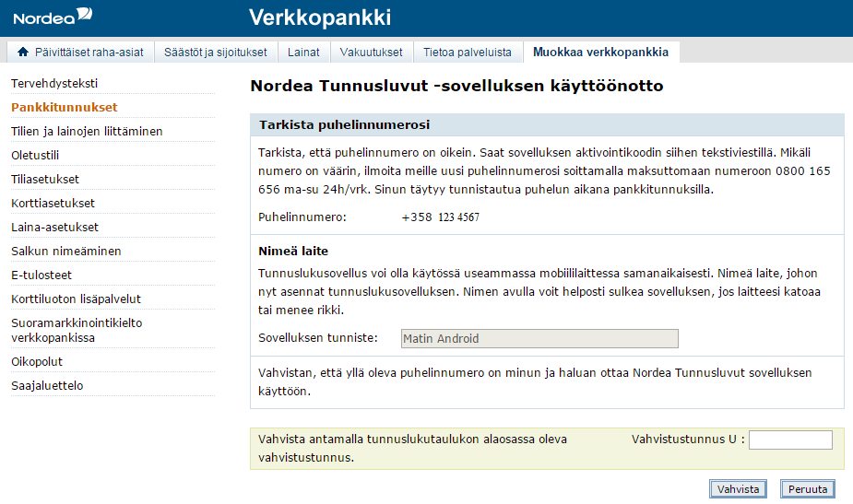Open the Päivittäiset raha-asiat tab

tap(80, 53)
